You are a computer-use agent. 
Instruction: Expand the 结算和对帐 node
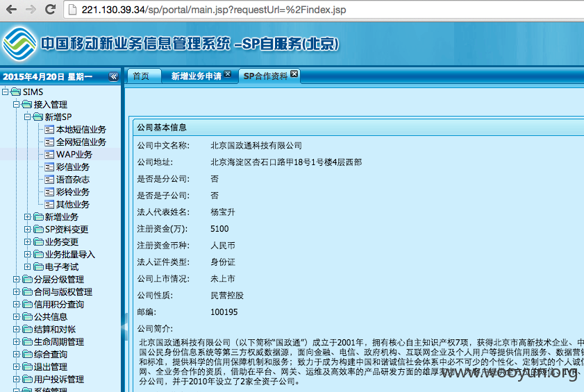16,329
